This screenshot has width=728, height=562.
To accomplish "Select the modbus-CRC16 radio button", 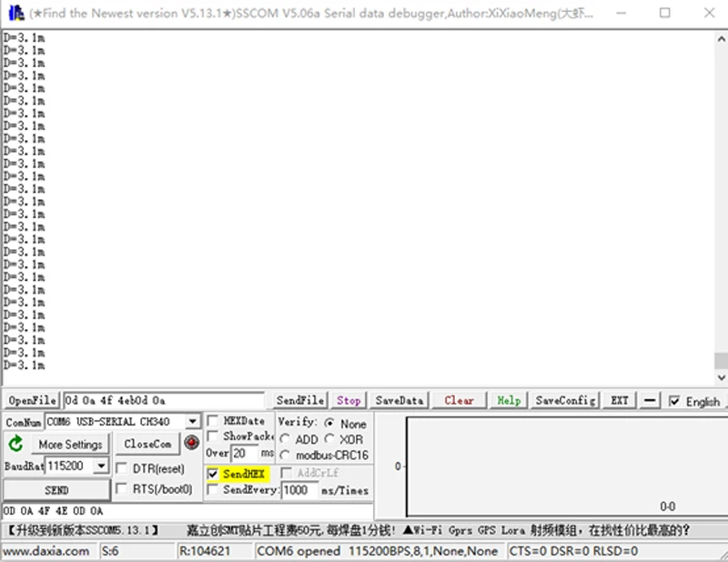I will click(x=285, y=456).
